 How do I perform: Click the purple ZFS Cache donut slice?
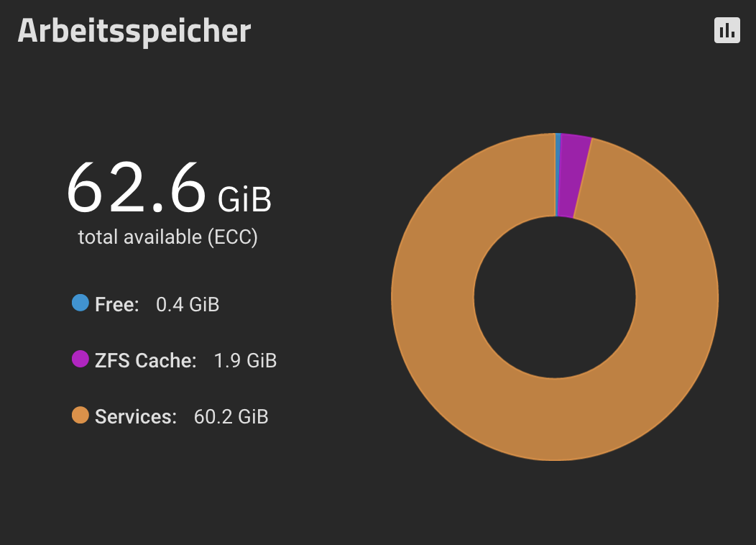(x=575, y=175)
